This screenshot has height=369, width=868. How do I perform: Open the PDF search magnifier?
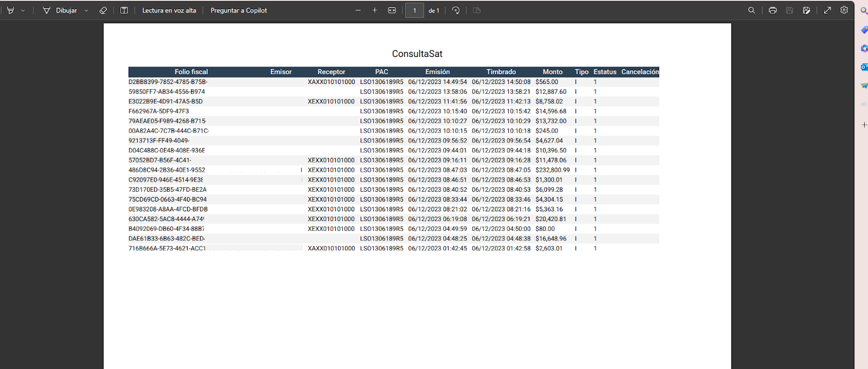[751, 10]
